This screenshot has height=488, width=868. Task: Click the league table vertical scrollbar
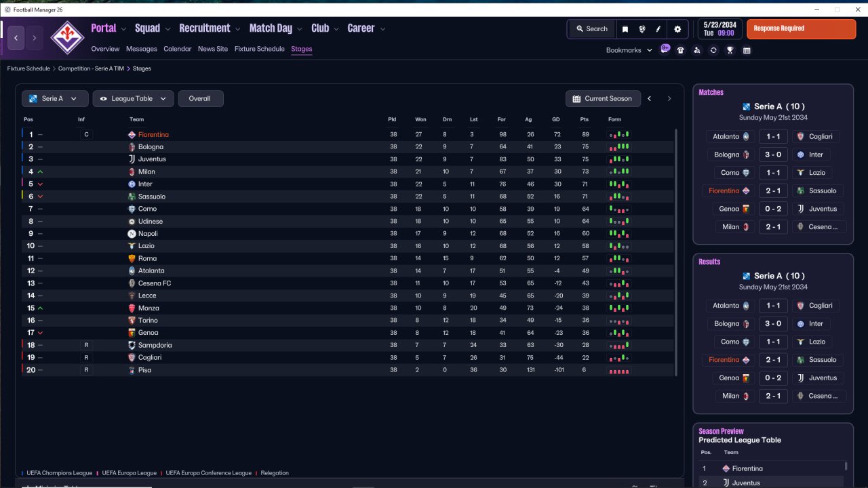(676, 252)
